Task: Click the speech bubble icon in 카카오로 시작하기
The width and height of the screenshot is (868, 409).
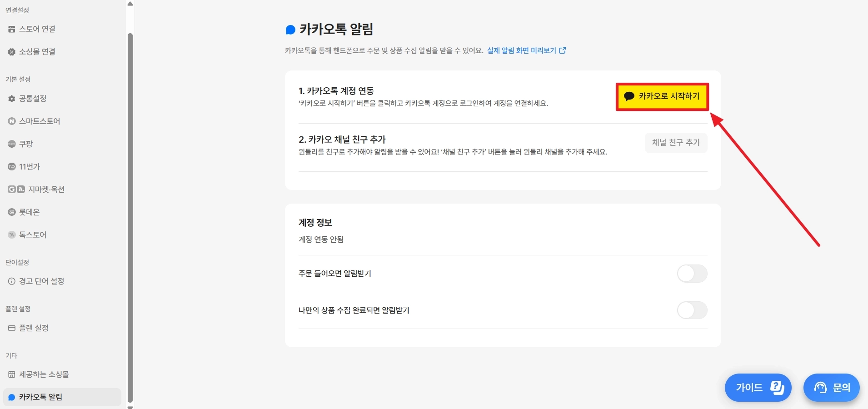Action: coord(629,96)
